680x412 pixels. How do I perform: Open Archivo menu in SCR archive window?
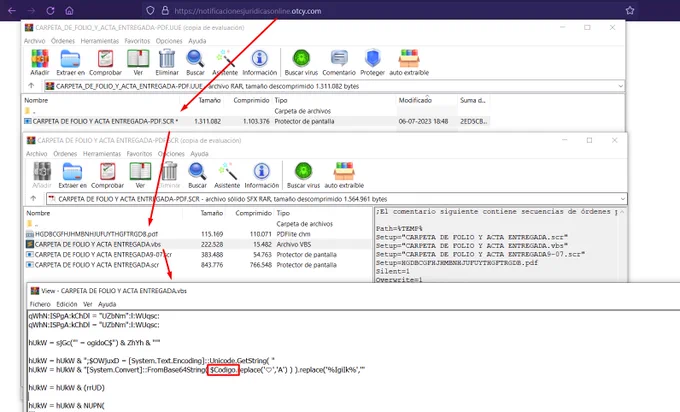pos(36,154)
